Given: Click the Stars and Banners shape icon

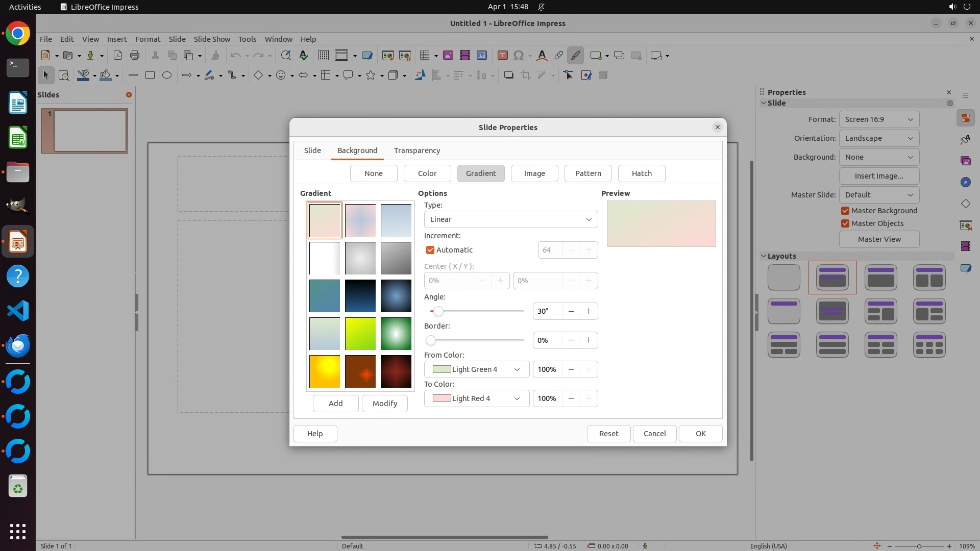Looking at the screenshot, I should coord(371,75).
